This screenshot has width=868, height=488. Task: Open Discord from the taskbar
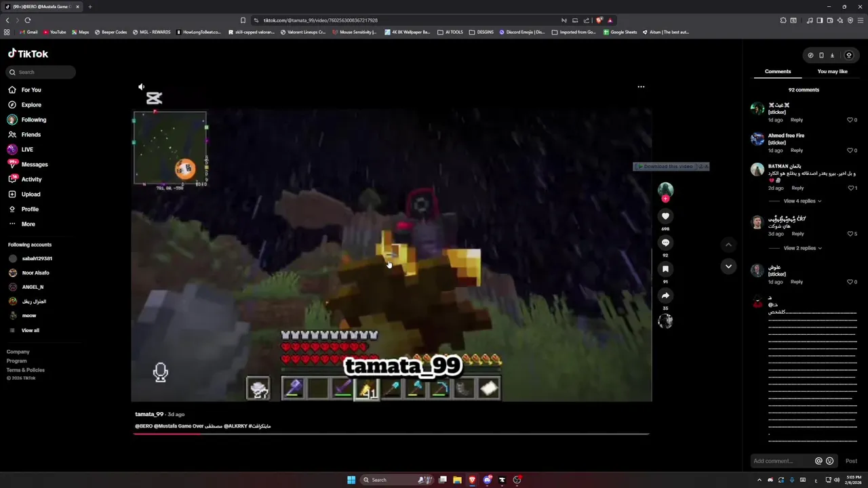pyautogui.click(x=487, y=480)
